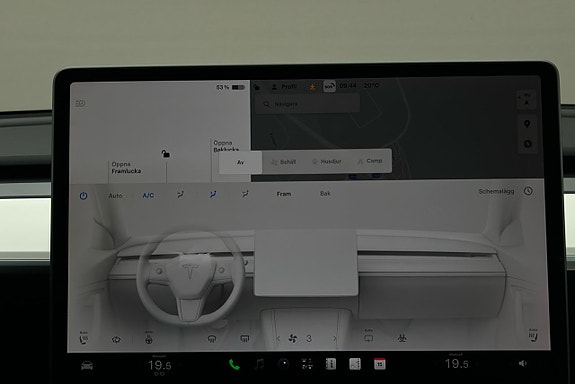Open map settings round icon below the pin
This screenshot has width=575, height=384.
tap(527, 144)
